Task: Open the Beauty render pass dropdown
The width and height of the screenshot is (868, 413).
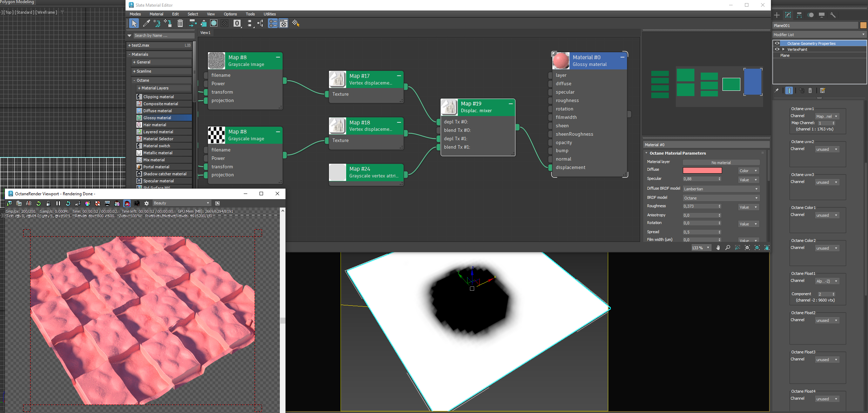Action: (181, 203)
